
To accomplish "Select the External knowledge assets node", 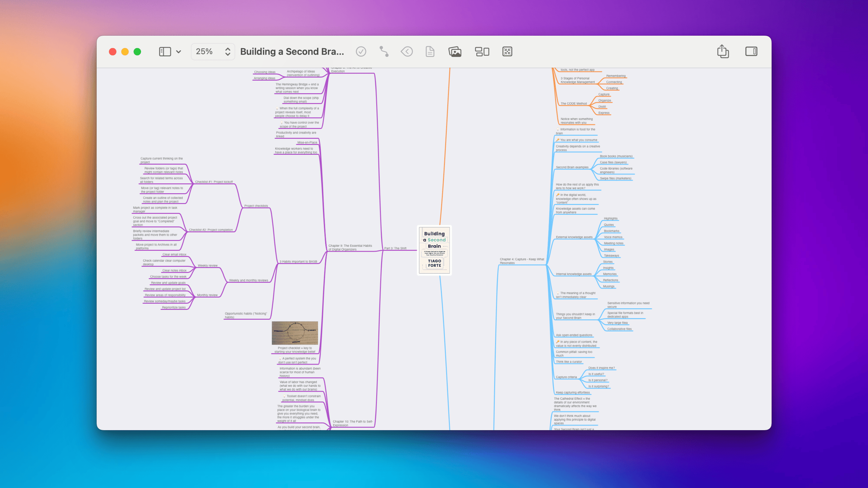I will click(x=574, y=237).
